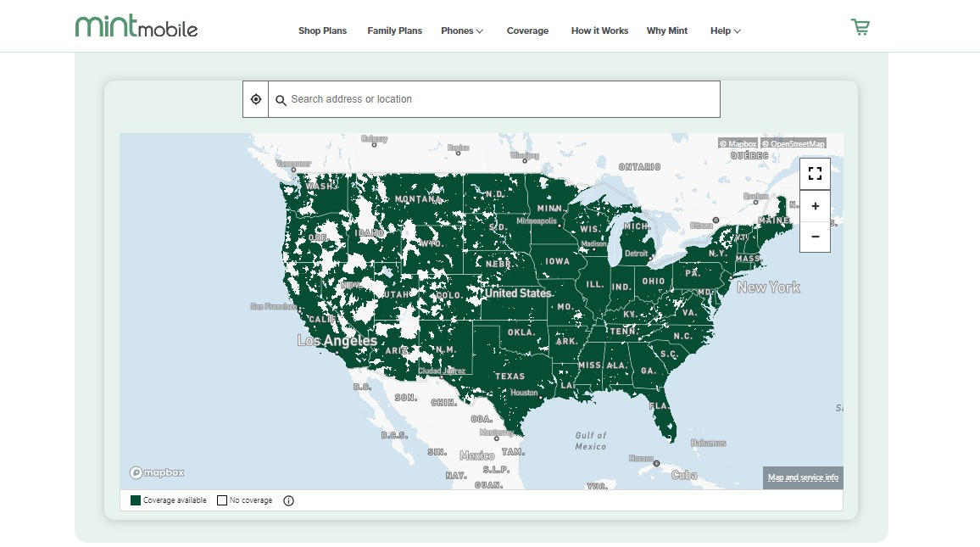Click the shopping cart icon
This screenshot has height=547, width=980.
(x=860, y=28)
